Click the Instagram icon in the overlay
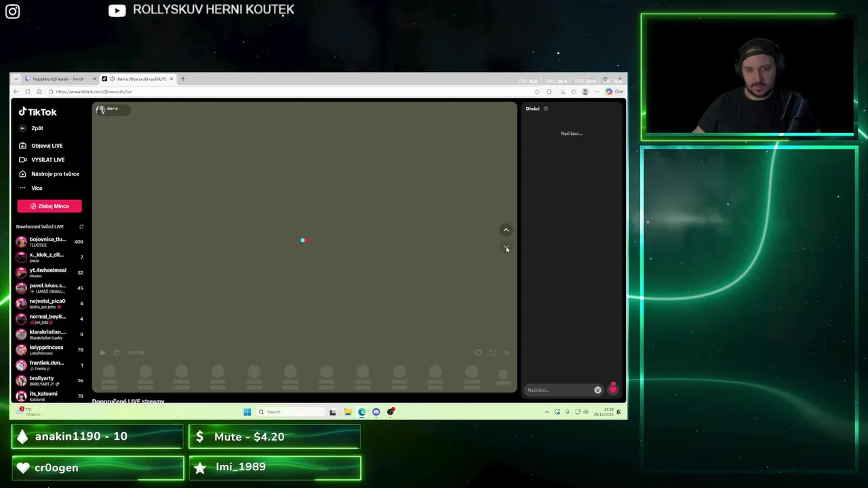The width and height of the screenshot is (868, 488). [x=13, y=11]
